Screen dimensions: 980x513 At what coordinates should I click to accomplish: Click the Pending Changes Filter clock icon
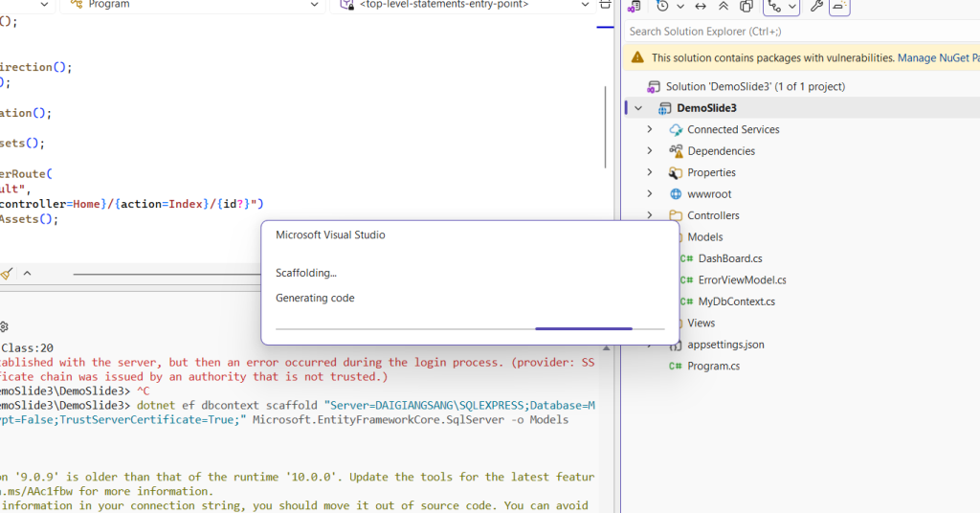point(662,6)
